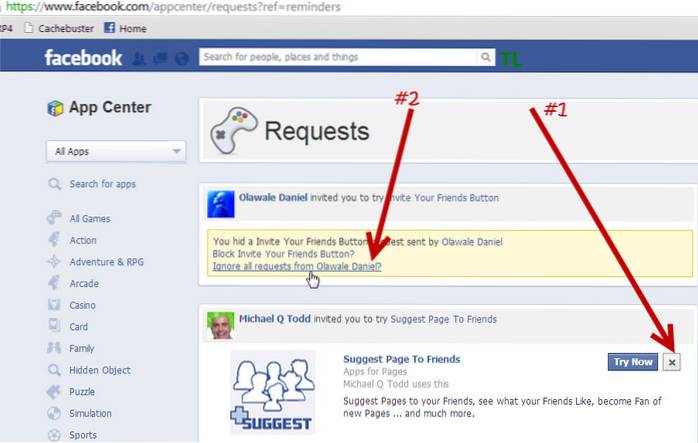Expand the All Apps dropdown
Screen dimensions: 698x443
point(116,151)
